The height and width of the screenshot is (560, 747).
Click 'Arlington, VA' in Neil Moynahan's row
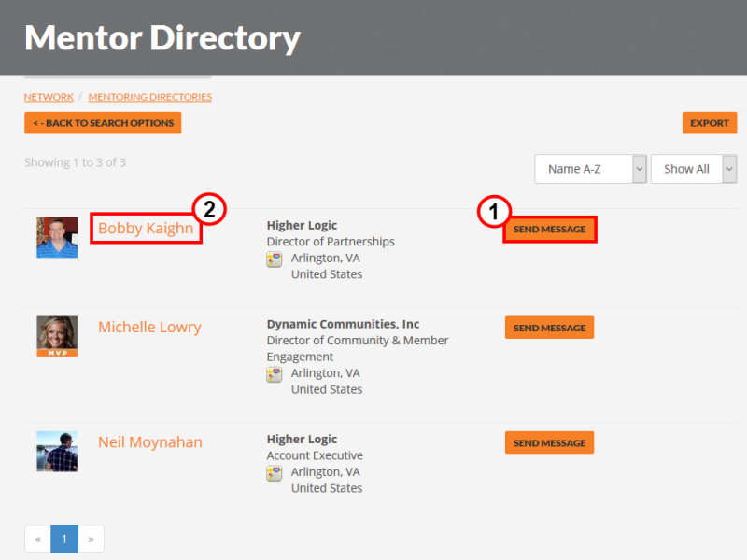click(x=325, y=472)
